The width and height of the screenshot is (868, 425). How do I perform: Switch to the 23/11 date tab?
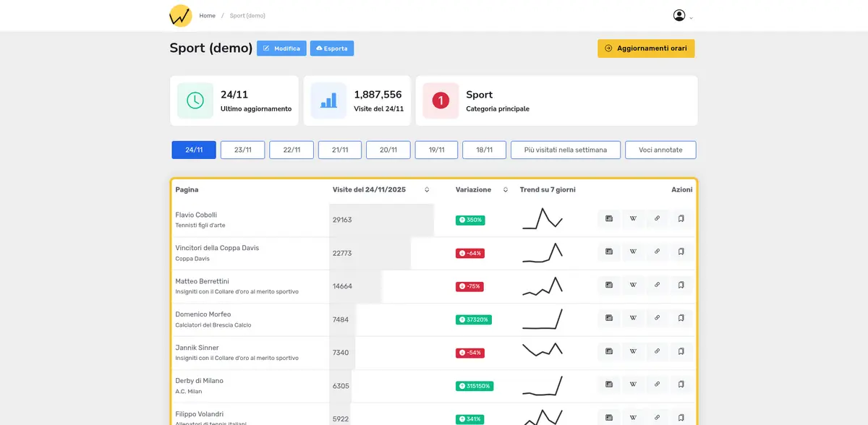point(242,150)
